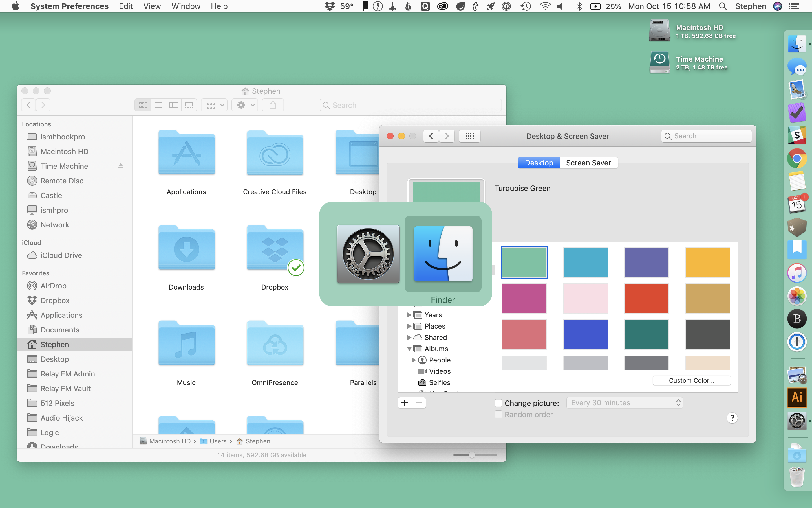The height and width of the screenshot is (508, 812).
Task: Toggle the Random order checkbox
Action: click(498, 414)
